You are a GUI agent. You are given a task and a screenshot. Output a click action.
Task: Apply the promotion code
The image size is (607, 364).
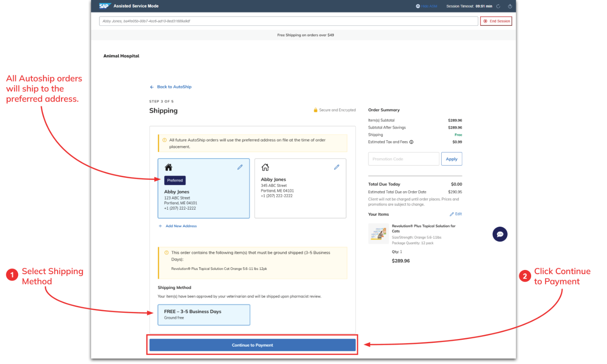[x=452, y=159]
